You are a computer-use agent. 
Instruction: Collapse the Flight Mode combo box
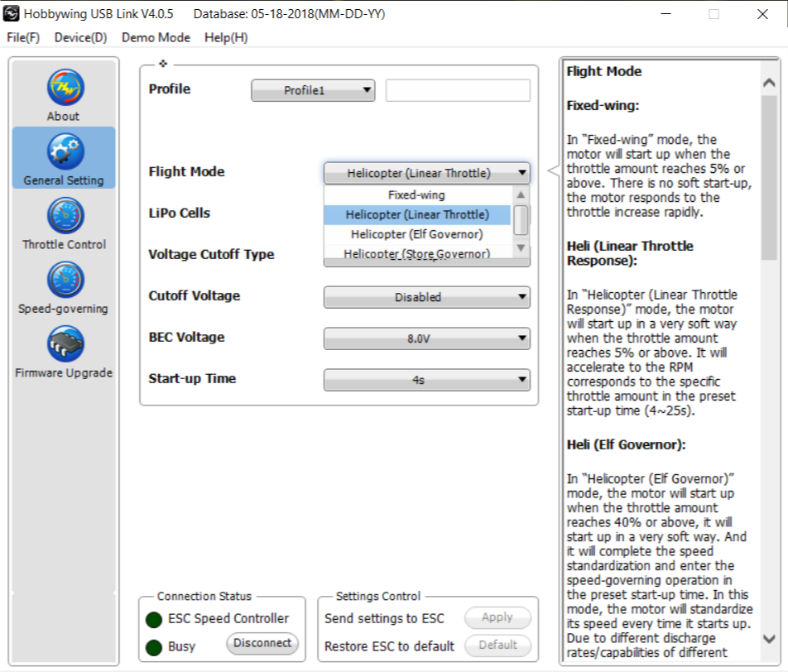(x=427, y=173)
